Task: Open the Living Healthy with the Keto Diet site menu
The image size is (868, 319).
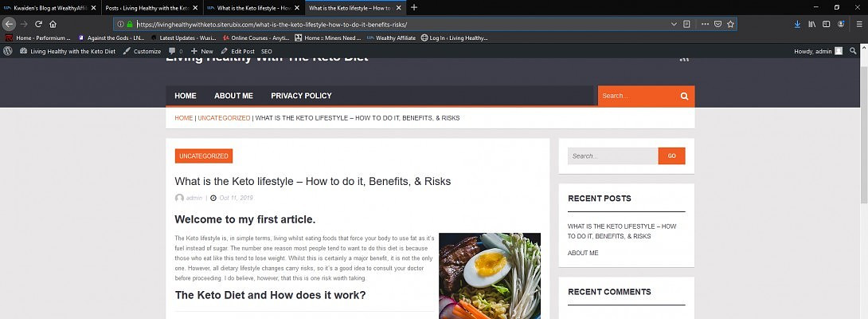Action: click(68, 51)
